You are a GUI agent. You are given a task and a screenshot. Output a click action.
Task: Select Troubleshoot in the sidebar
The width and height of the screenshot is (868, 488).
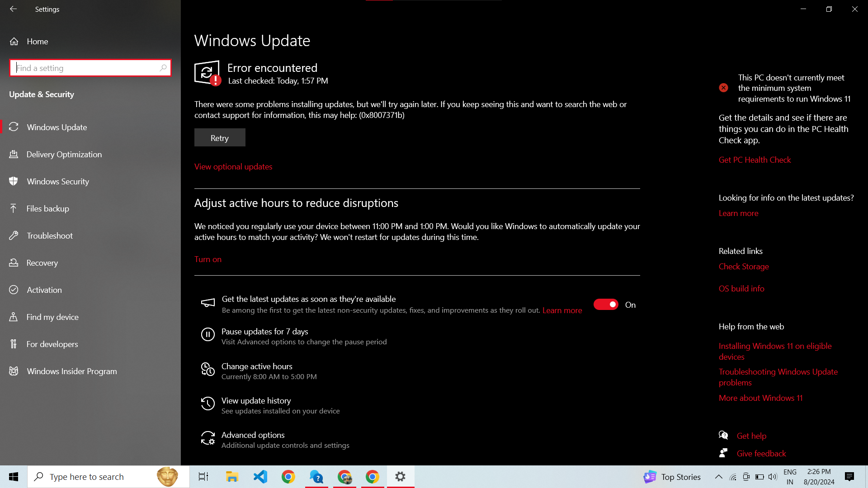[x=50, y=236]
